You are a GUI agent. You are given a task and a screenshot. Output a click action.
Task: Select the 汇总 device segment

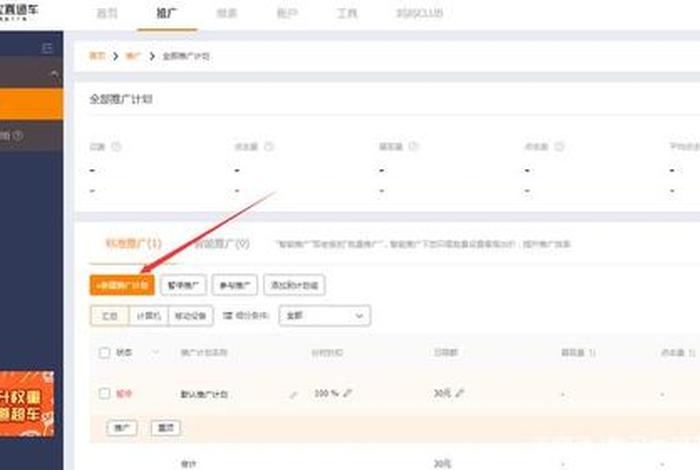(109, 316)
